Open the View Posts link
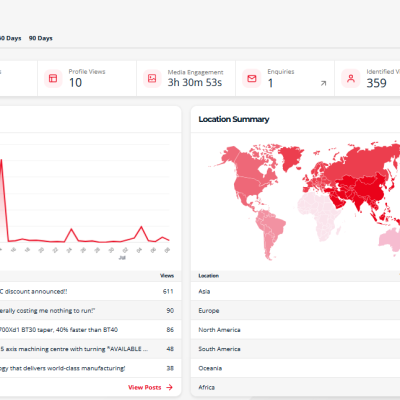The height and width of the screenshot is (400, 400). 145,387
